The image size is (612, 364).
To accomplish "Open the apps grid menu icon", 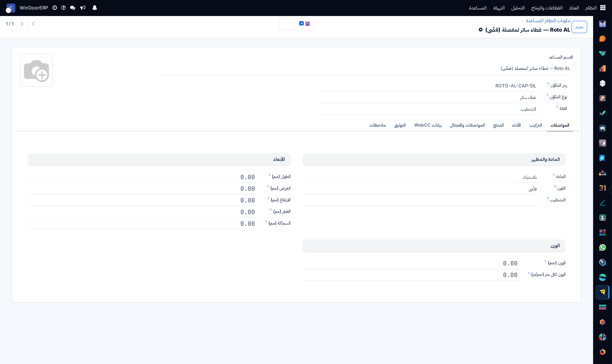I will coord(603,8).
